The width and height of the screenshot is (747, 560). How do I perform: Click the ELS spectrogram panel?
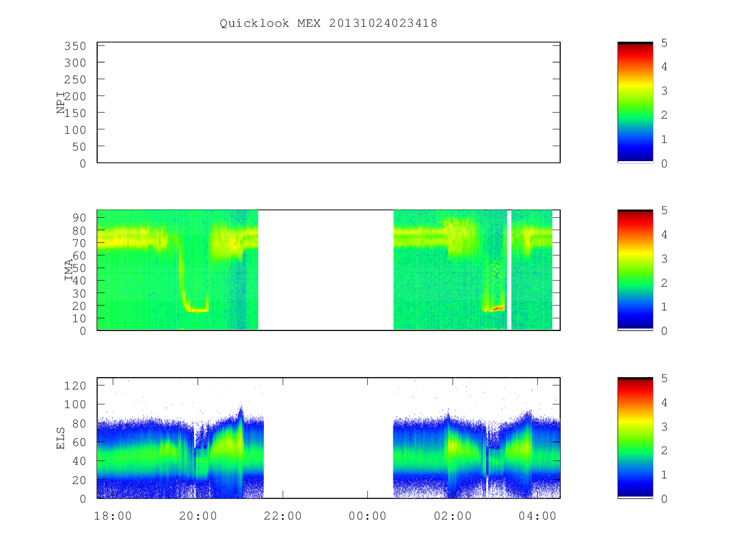point(329,438)
